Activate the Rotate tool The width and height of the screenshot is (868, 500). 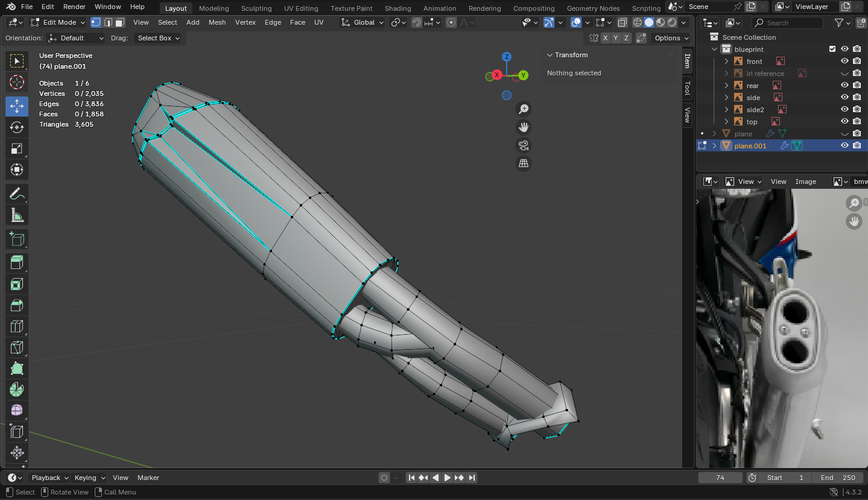tap(17, 127)
